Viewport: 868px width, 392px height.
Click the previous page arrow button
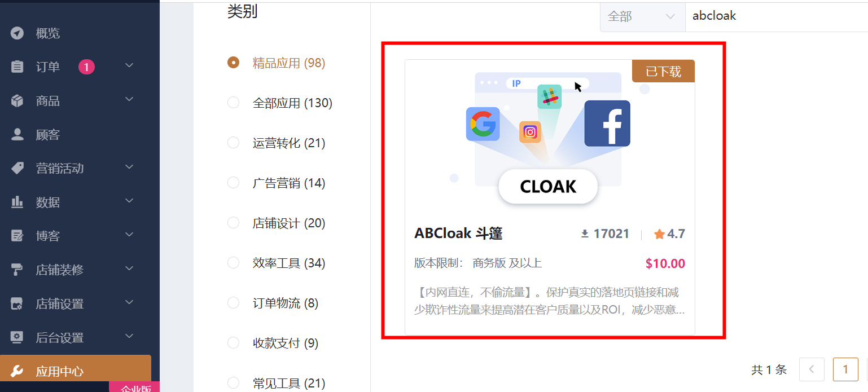pos(812,369)
